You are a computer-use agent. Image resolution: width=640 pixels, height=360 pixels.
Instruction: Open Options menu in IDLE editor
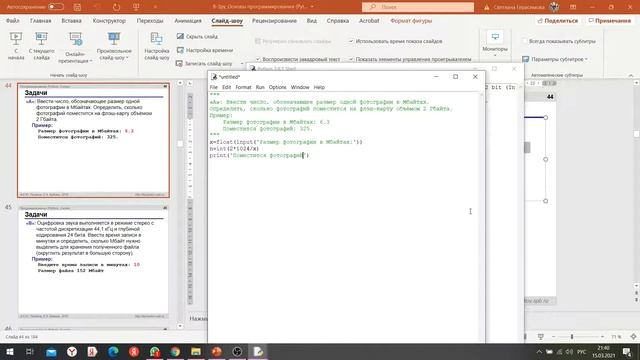pos(278,87)
